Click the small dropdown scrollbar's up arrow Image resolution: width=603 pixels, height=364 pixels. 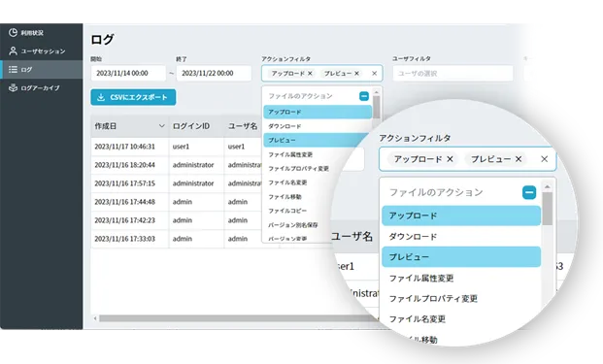point(377,92)
